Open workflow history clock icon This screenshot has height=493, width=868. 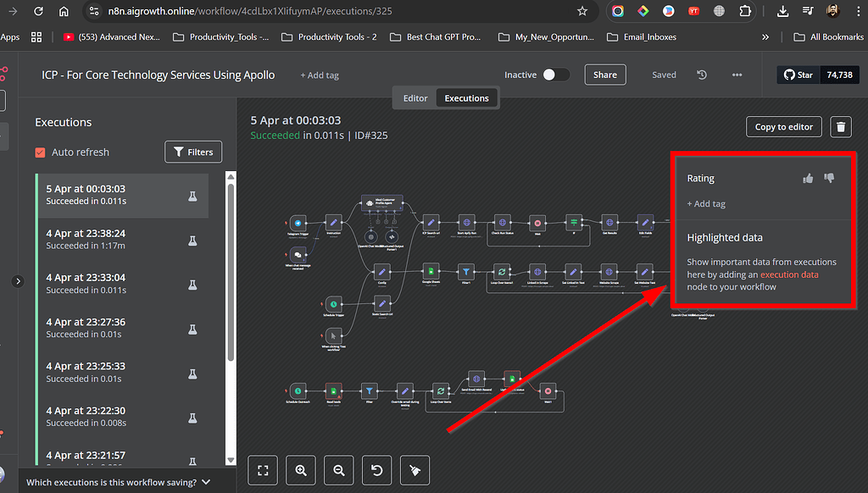click(x=702, y=75)
